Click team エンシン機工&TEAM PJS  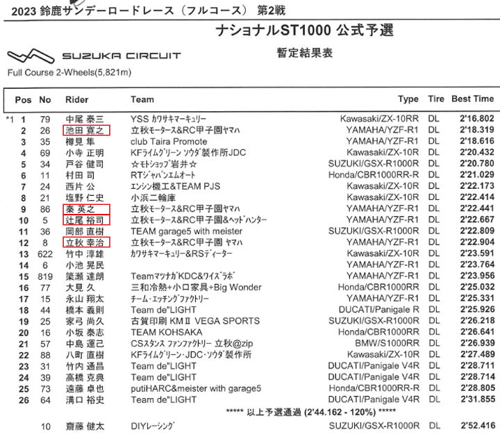(x=176, y=186)
